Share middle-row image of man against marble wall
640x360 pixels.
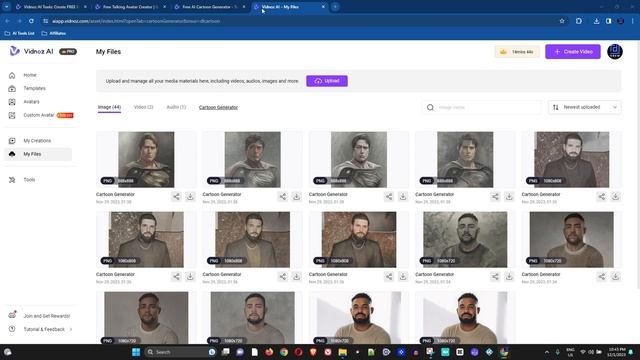point(495,277)
